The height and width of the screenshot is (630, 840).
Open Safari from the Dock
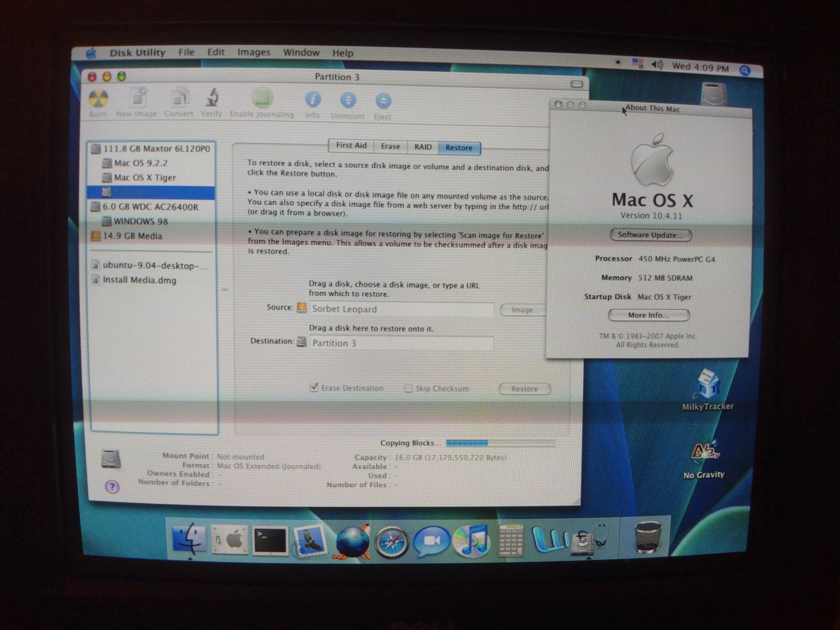coord(391,543)
